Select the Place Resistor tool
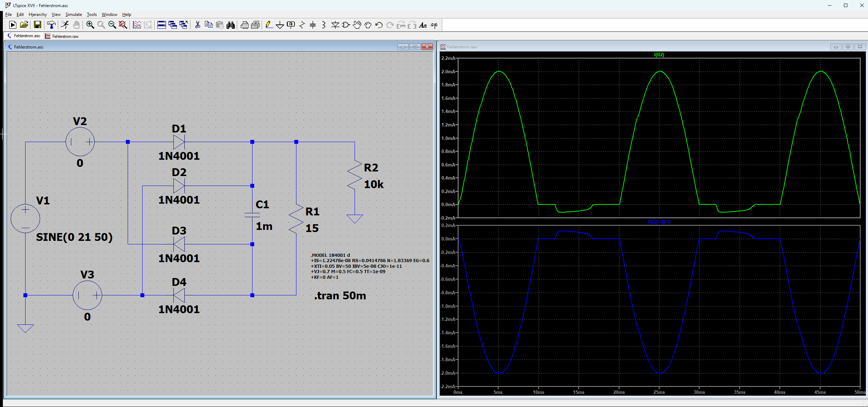868x407 pixels. pos(302,25)
